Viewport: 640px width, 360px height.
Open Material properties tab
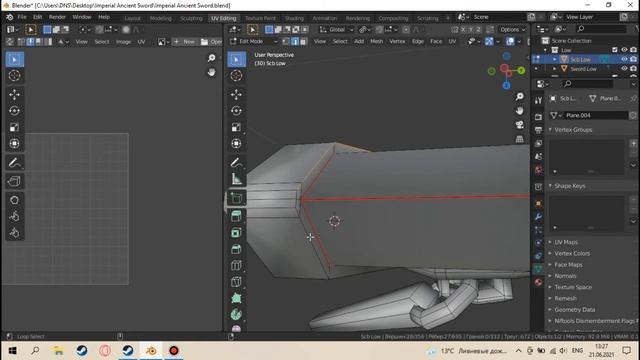pyautogui.click(x=538, y=282)
